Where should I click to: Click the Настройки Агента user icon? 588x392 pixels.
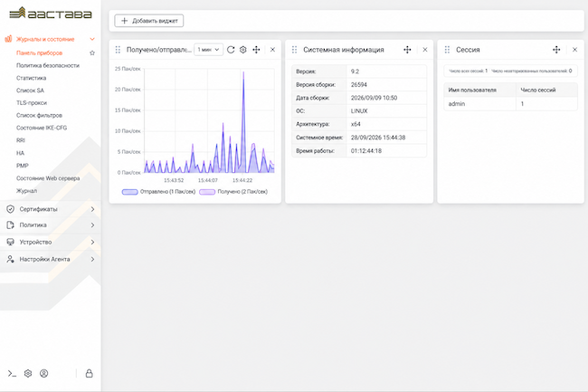click(x=11, y=259)
